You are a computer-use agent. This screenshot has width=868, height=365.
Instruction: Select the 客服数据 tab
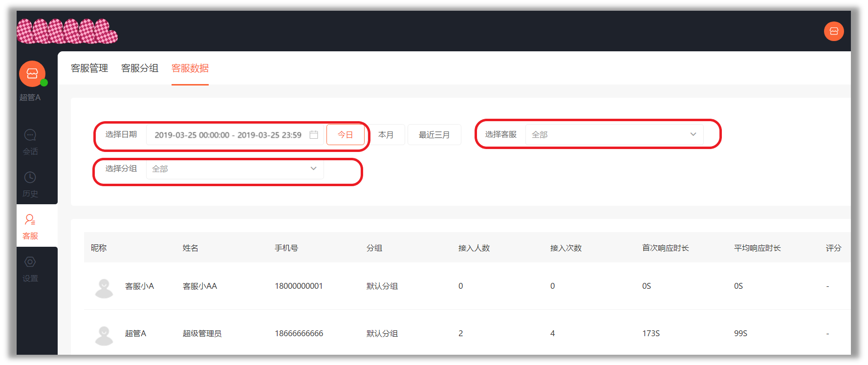tap(190, 68)
